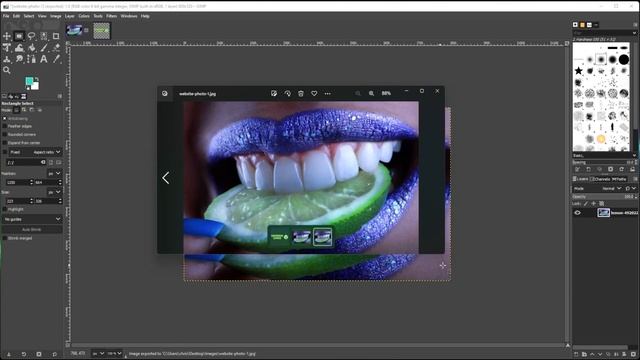This screenshot has height=360, width=640.
Task: Open the three-dots more menu in Photos
Action: (x=327, y=93)
